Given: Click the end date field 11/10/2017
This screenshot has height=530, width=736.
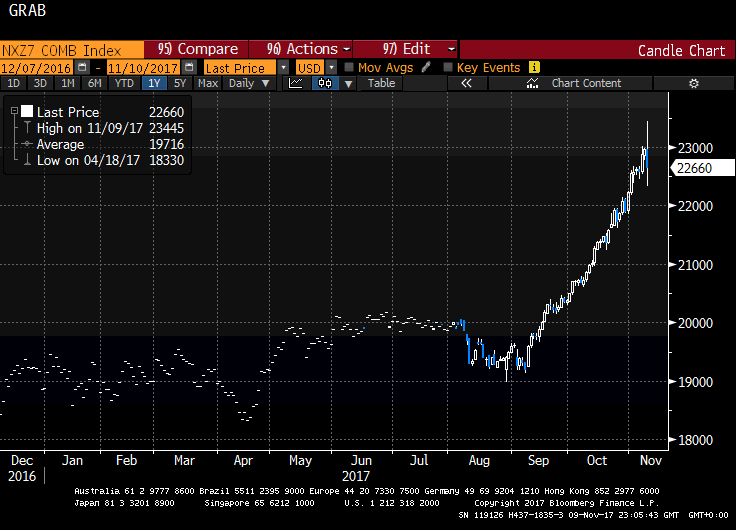Looking at the screenshot, I should [143, 68].
